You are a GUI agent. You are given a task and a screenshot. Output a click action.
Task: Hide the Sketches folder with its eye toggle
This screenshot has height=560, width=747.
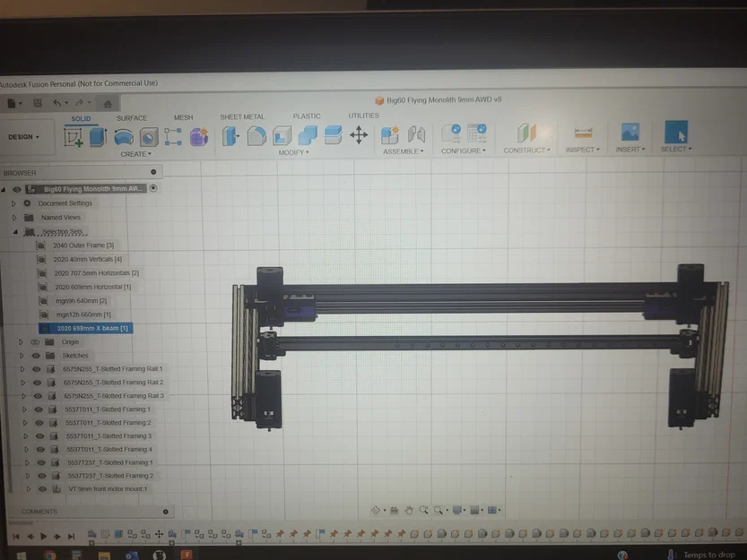(37, 355)
